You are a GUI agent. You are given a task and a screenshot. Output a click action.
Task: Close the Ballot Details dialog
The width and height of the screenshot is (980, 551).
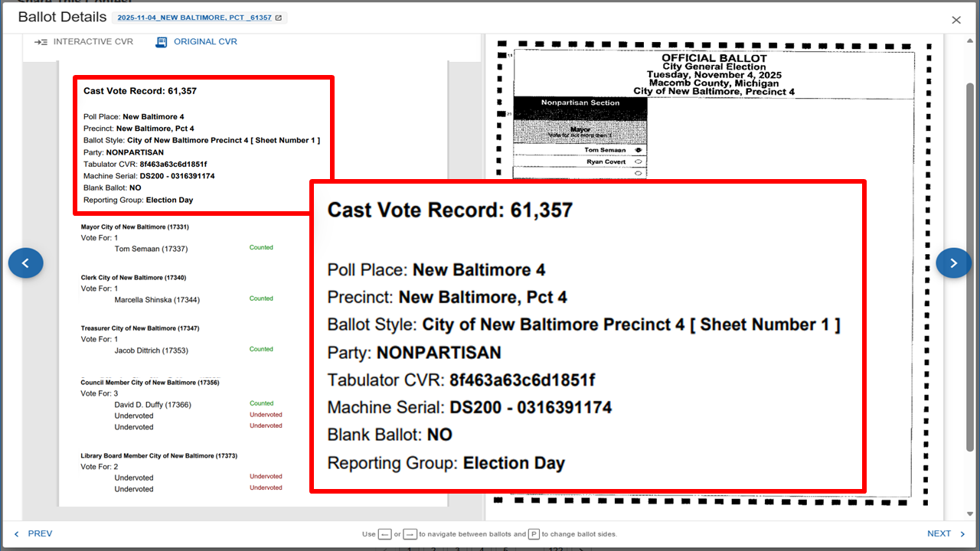point(955,20)
